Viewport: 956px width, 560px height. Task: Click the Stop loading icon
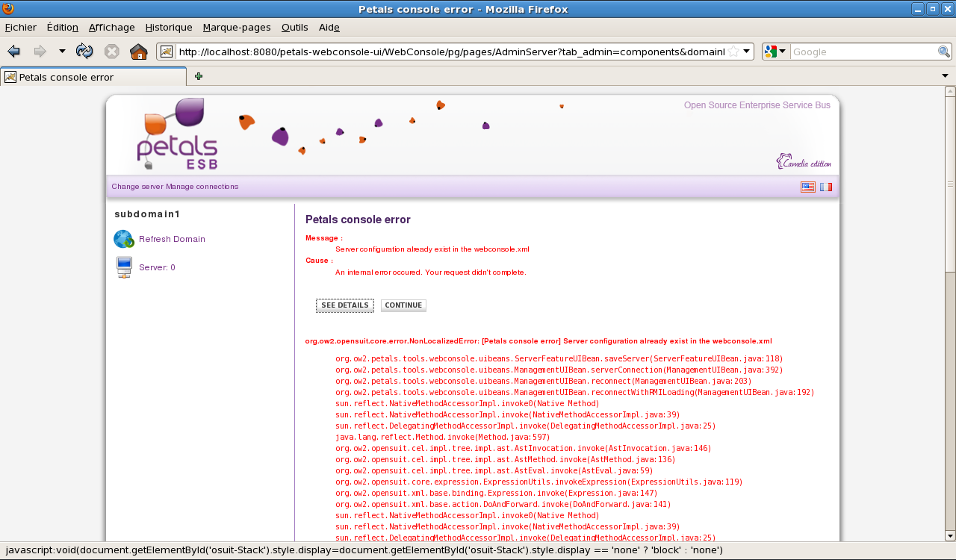(112, 52)
